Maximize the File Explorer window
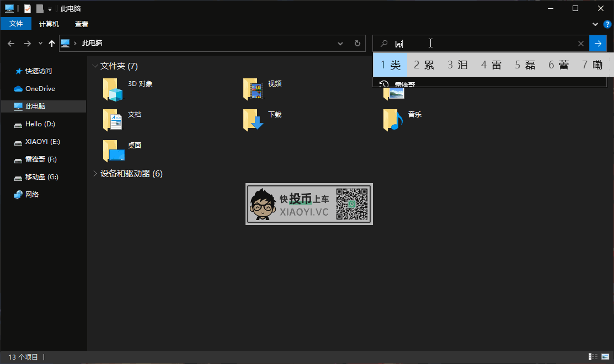 click(x=575, y=9)
